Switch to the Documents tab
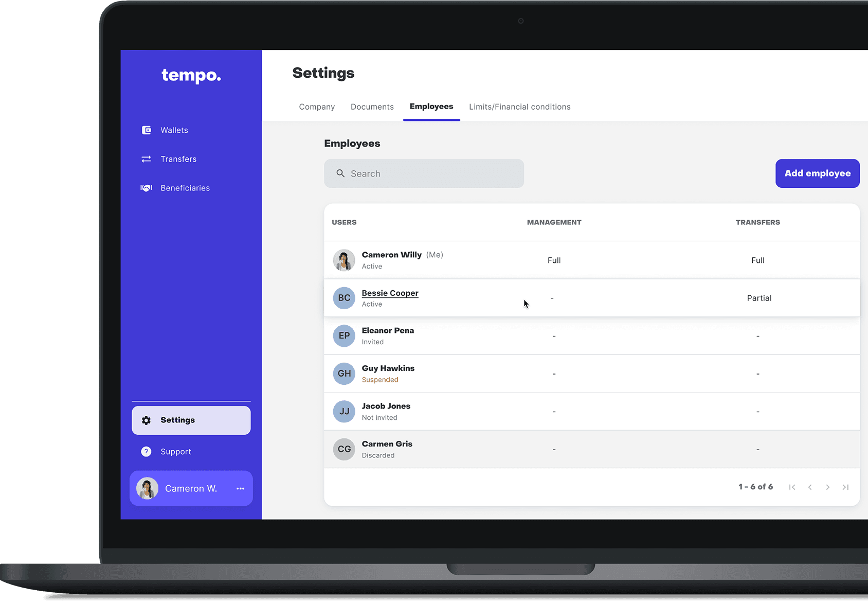 [x=372, y=107]
